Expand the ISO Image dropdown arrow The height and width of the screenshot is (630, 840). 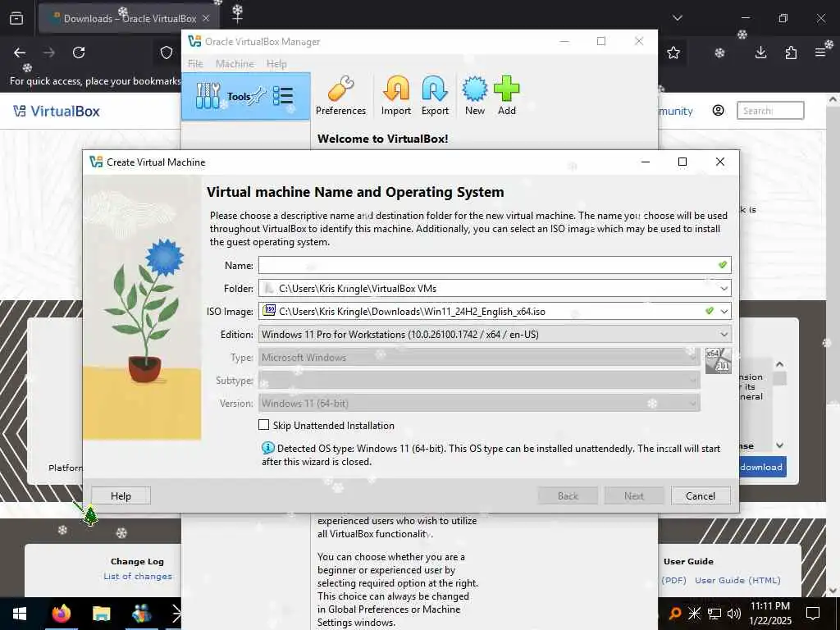click(x=724, y=311)
